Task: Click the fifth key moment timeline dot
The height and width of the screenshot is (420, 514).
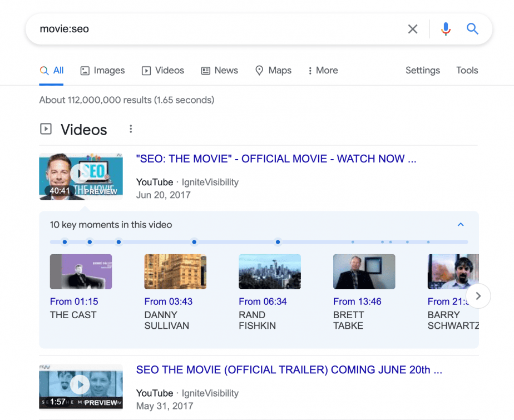Action: point(278,242)
